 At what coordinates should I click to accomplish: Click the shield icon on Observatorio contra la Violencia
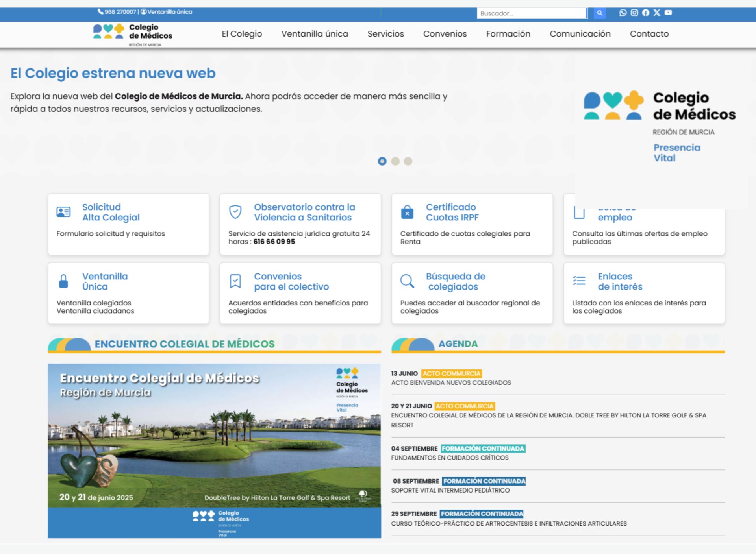pyautogui.click(x=235, y=212)
